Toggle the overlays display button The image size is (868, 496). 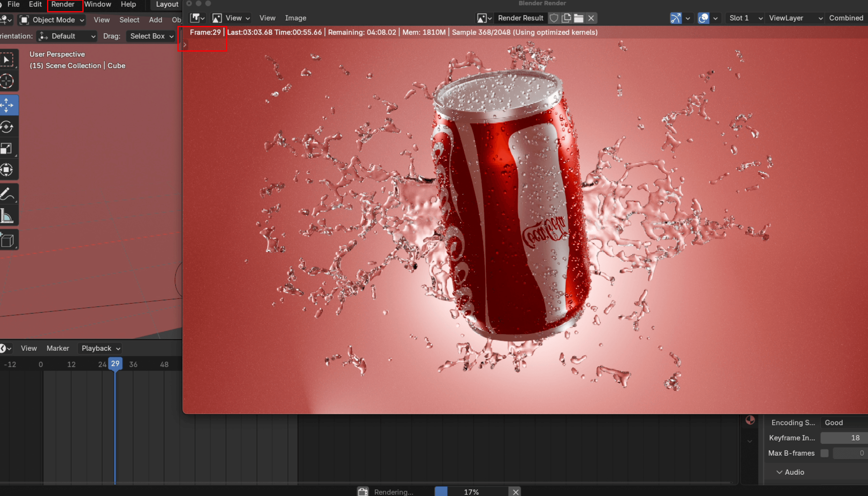coord(704,18)
